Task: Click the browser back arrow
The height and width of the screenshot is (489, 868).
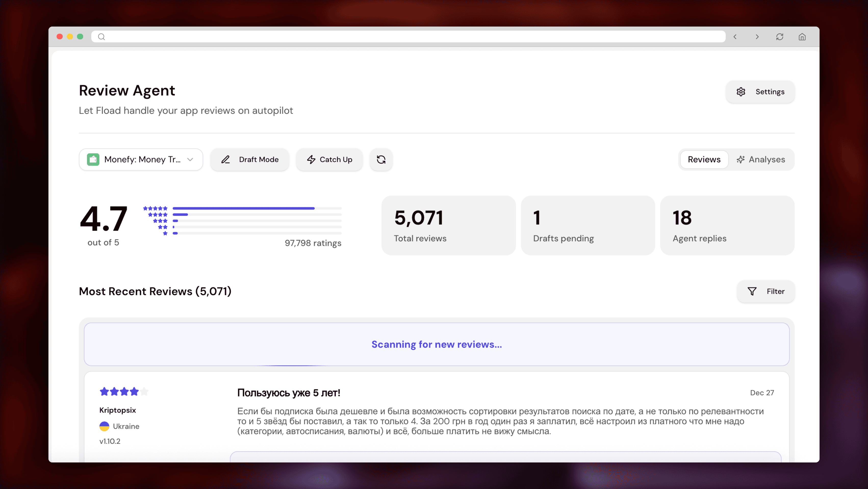Action: click(735, 37)
